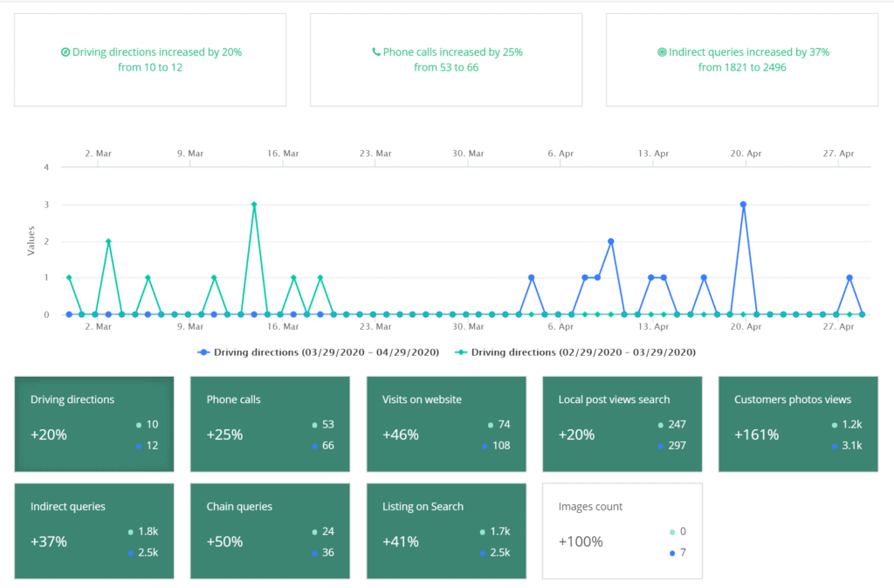Toggle the blue Driving directions 03/29/2020 legend series

[318, 352]
